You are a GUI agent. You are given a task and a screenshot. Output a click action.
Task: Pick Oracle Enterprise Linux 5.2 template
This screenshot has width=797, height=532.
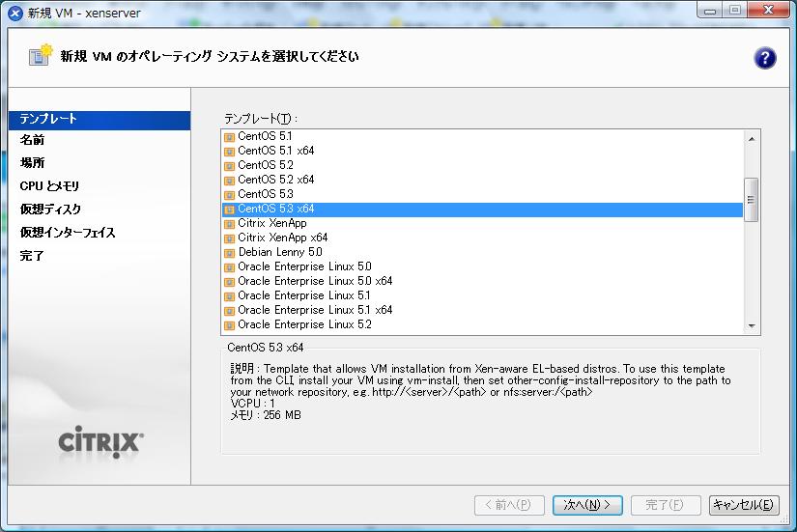click(482, 324)
